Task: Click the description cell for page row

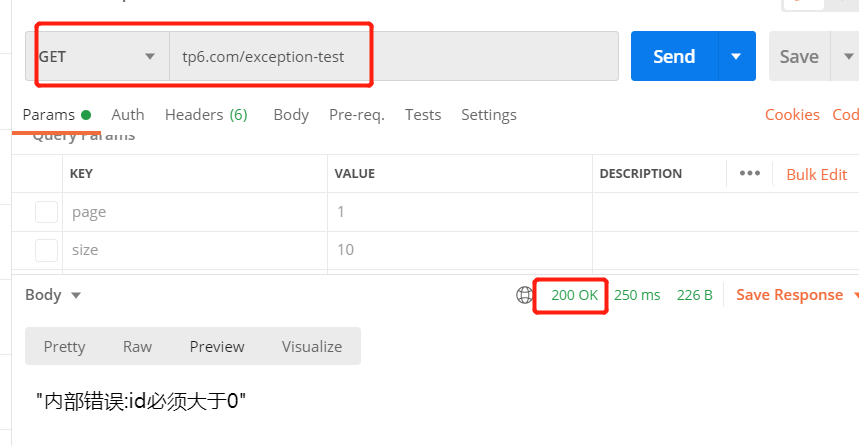Action: pyautogui.click(x=725, y=212)
